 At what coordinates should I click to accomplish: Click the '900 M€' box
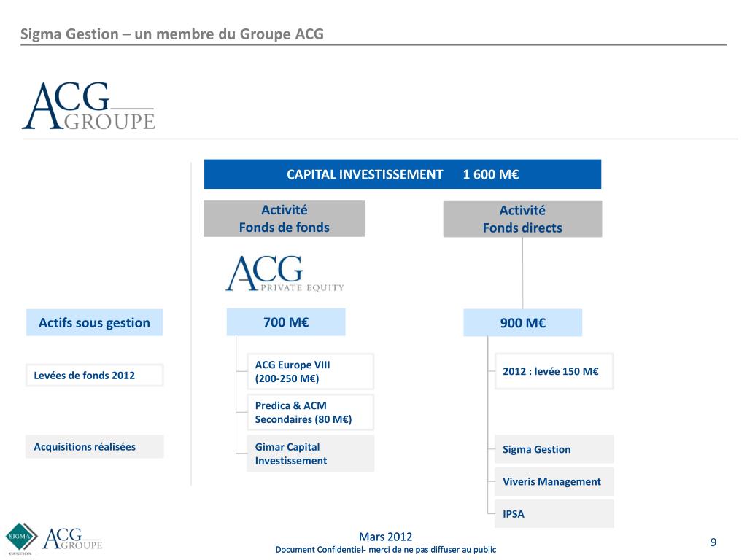pos(522,323)
